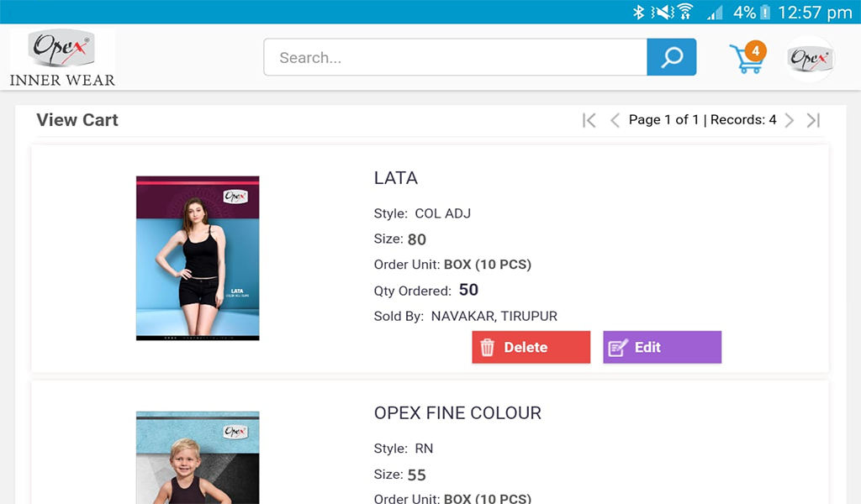Click the Opex Inner Wear logo
Screen dimensions: 861x504
point(62,58)
